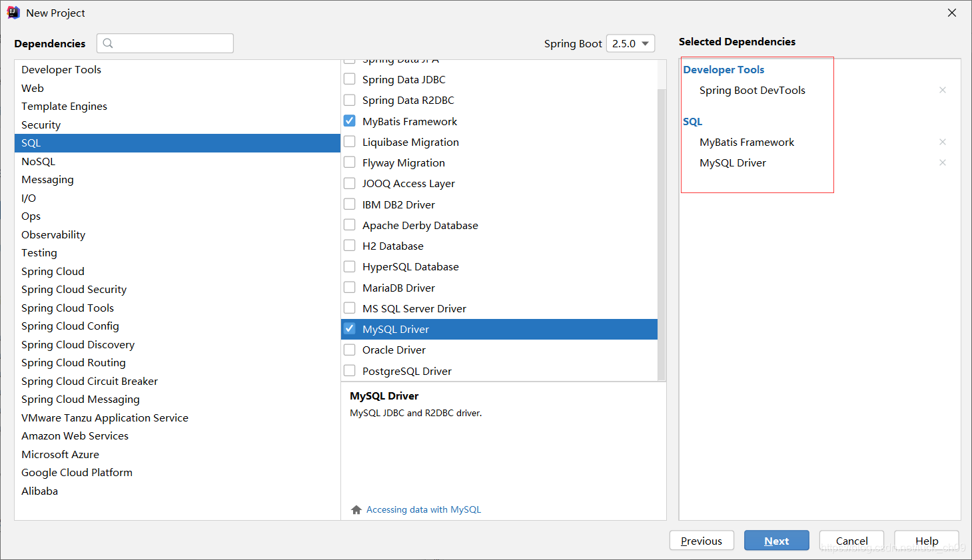Choose Amazon Web Services category
The height and width of the screenshot is (560, 972).
177,436
